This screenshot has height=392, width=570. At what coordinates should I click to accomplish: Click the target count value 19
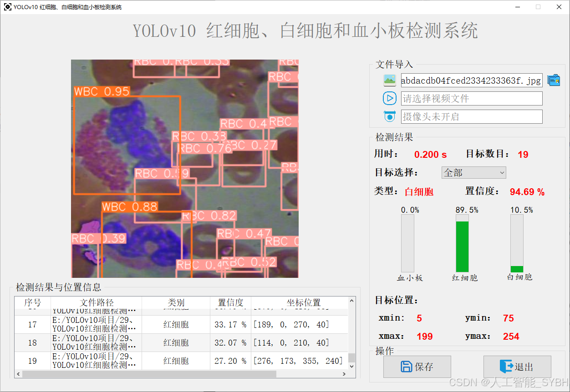pyautogui.click(x=523, y=155)
